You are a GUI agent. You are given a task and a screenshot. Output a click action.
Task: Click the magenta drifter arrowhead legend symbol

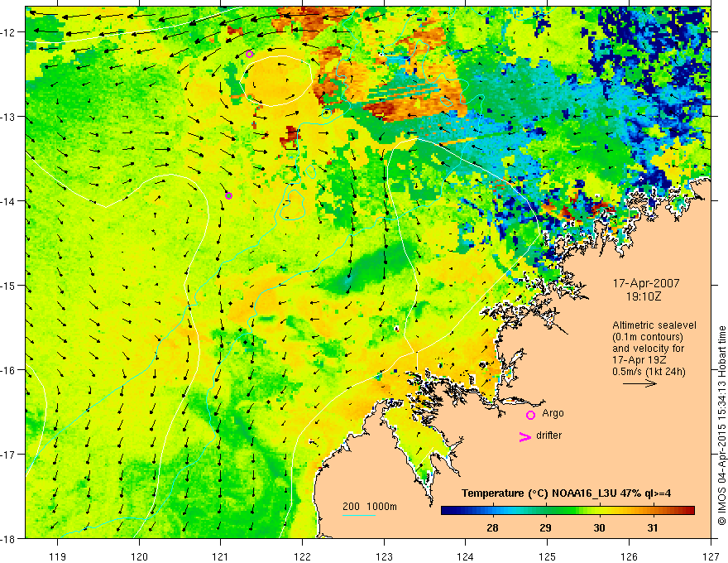pyautogui.click(x=525, y=436)
